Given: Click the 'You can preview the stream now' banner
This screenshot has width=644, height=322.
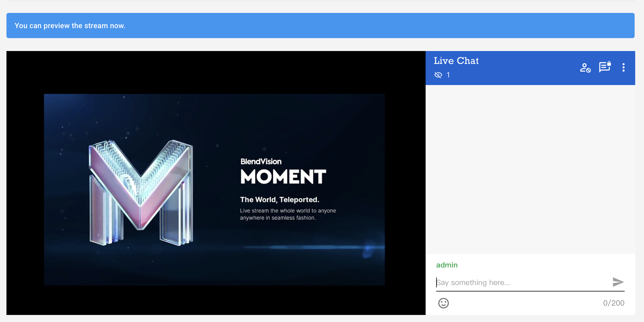Looking at the screenshot, I should tap(320, 26).
